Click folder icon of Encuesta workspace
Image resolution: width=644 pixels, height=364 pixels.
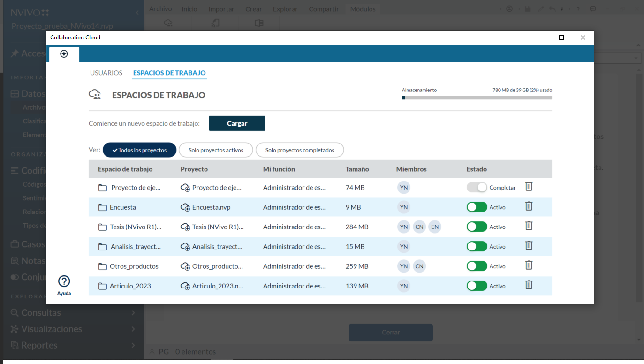pyautogui.click(x=103, y=207)
